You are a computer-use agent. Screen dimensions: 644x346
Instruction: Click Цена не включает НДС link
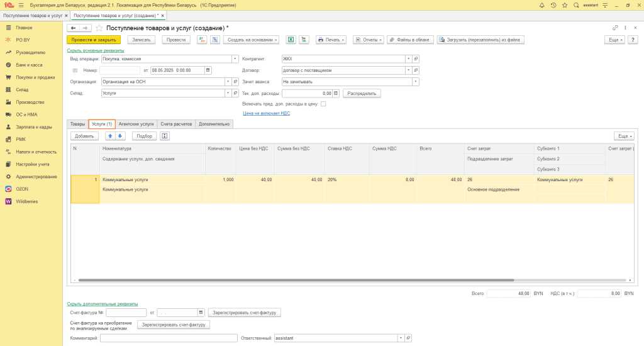pyautogui.click(x=267, y=113)
